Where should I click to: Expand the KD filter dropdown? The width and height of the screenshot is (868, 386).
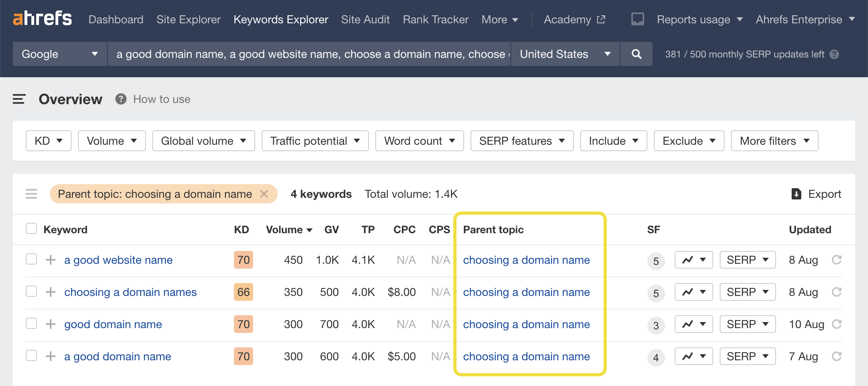48,141
